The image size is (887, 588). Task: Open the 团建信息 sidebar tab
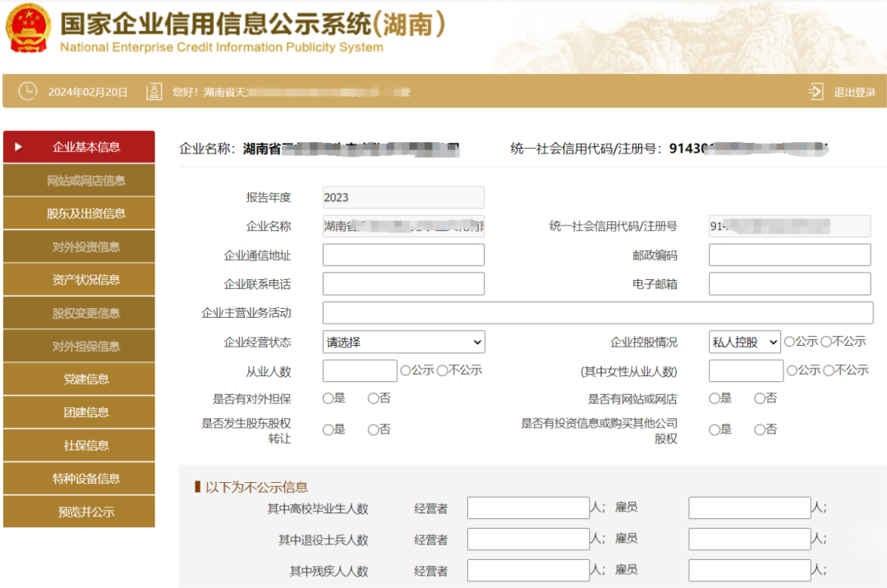click(x=79, y=412)
